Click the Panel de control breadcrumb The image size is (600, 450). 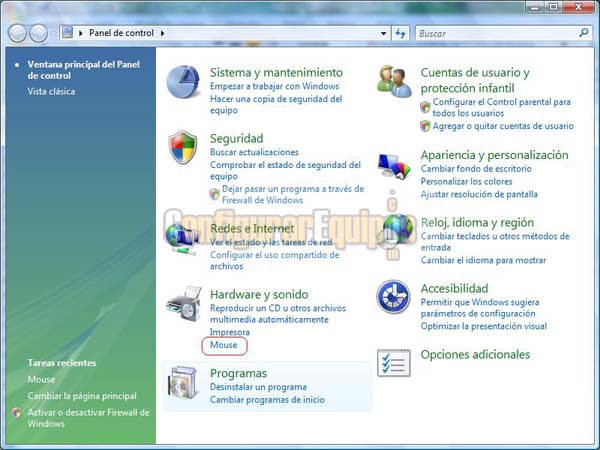pos(121,33)
